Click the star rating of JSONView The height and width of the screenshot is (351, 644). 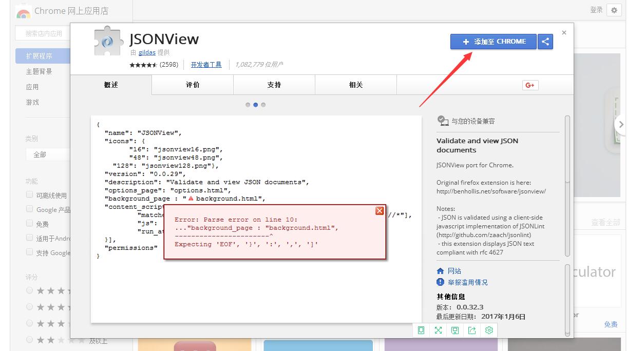point(143,65)
